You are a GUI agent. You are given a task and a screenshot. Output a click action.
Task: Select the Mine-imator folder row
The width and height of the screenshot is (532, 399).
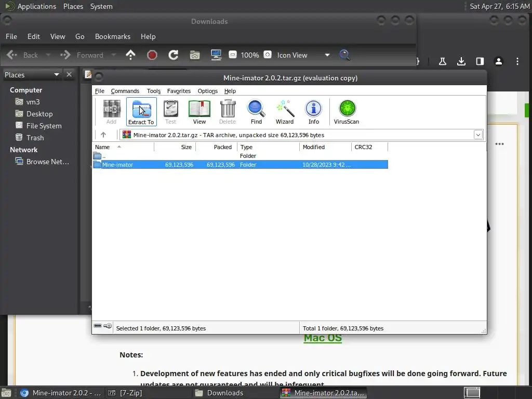tap(240, 165)
